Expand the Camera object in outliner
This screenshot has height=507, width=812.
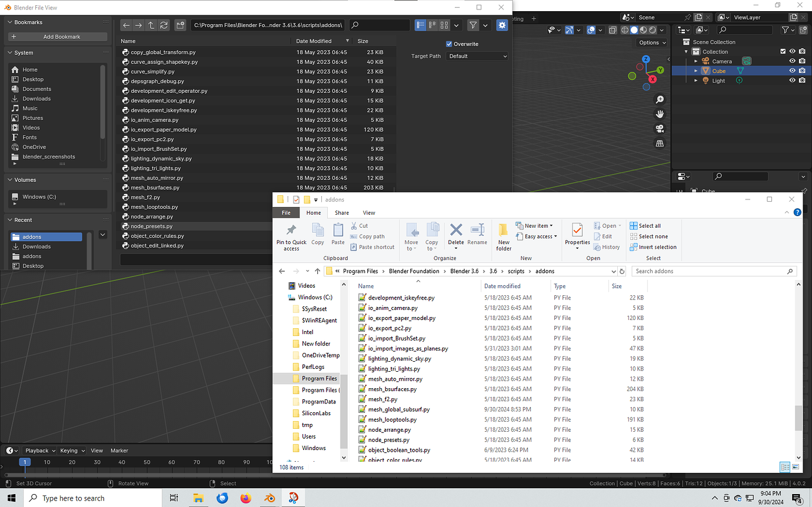point(695,61)
